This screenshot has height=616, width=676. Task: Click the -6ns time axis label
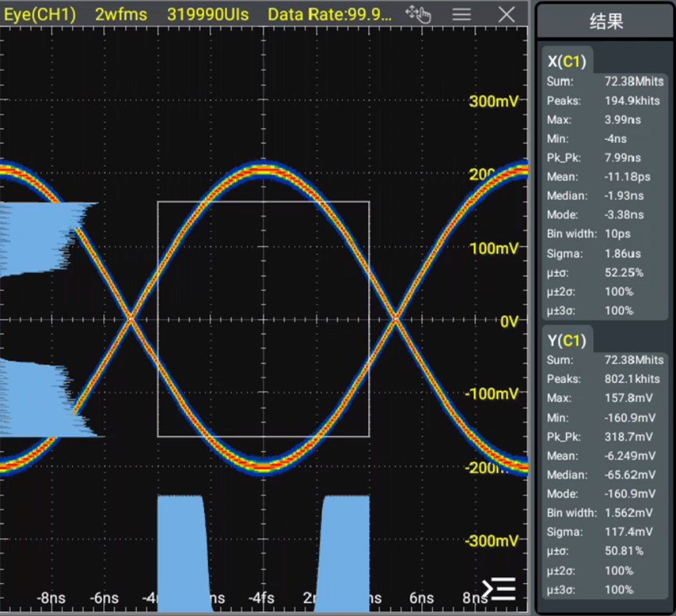coord(104,598)
